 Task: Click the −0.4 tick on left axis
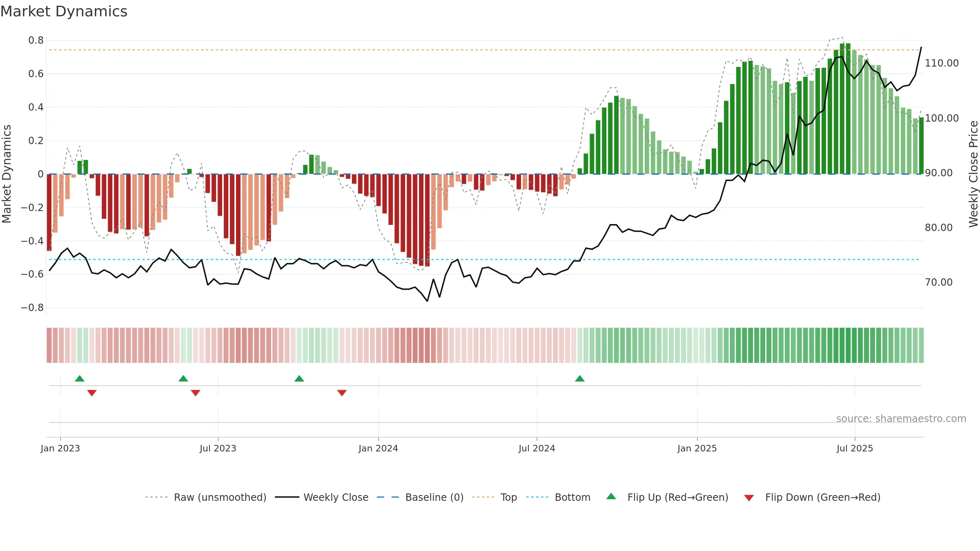tap(32, 241)
